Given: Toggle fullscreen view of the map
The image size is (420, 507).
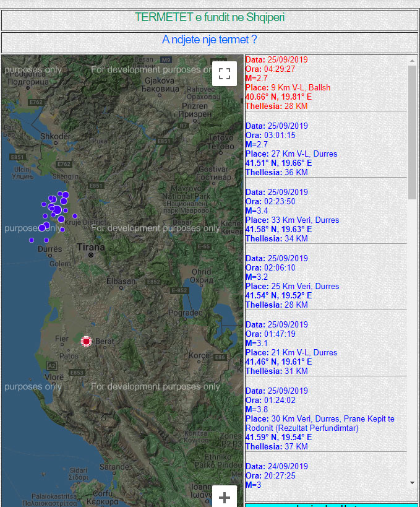Looking at the screenshot, I should (225, 74).
